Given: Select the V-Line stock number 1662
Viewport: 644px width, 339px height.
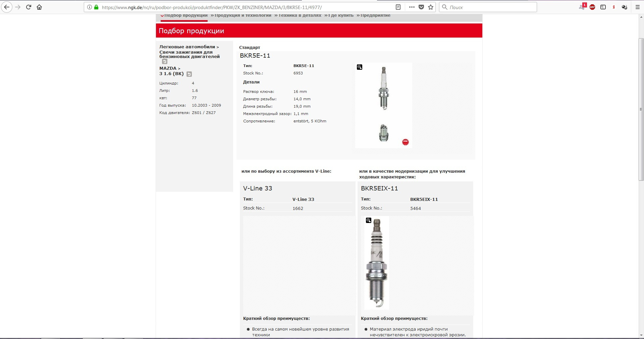Looking at the screenshot, I should pyautogui.click(x=298, y=209).
